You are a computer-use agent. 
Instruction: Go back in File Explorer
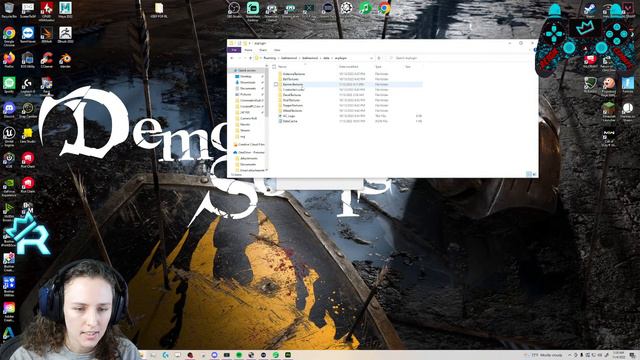click(x=232, y=58)
